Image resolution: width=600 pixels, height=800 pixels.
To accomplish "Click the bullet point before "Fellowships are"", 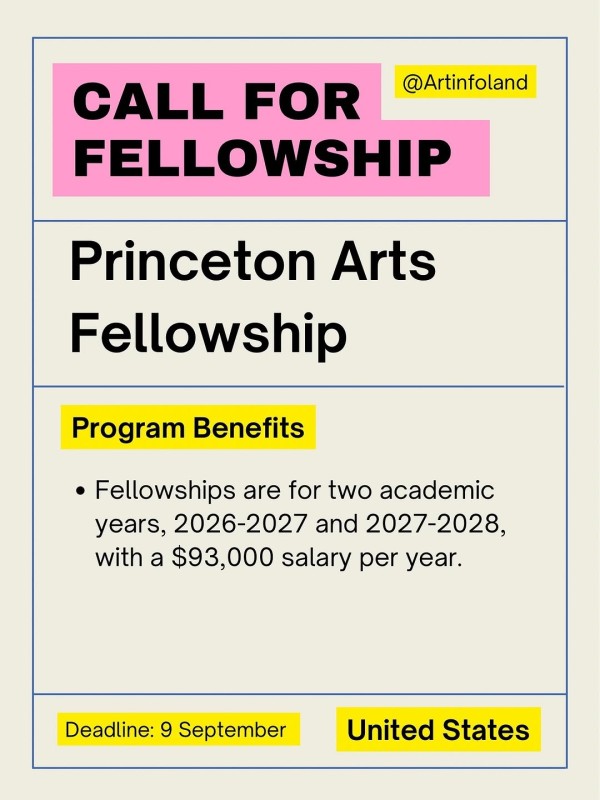I will 81,492.
